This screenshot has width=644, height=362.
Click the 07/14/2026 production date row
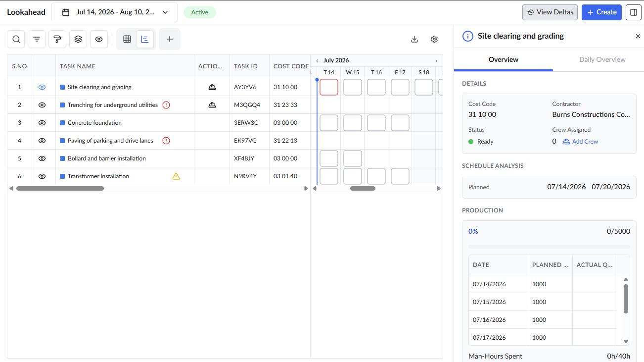coord(543,284)
